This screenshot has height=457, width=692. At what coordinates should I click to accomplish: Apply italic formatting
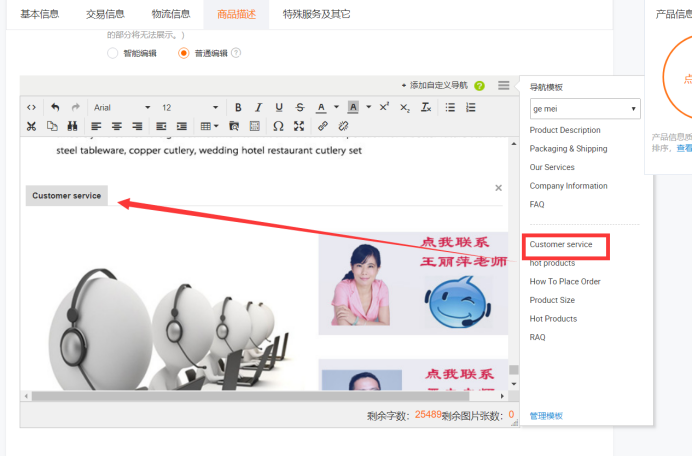259,108
